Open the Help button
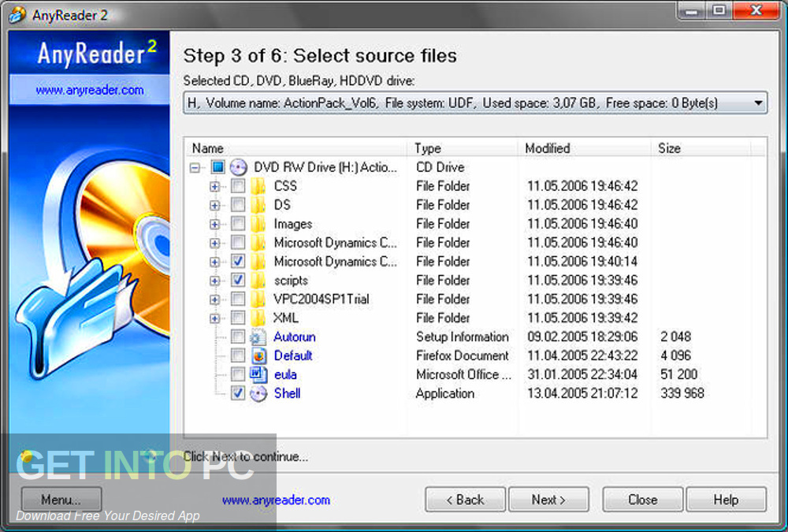 pos(727,500)
